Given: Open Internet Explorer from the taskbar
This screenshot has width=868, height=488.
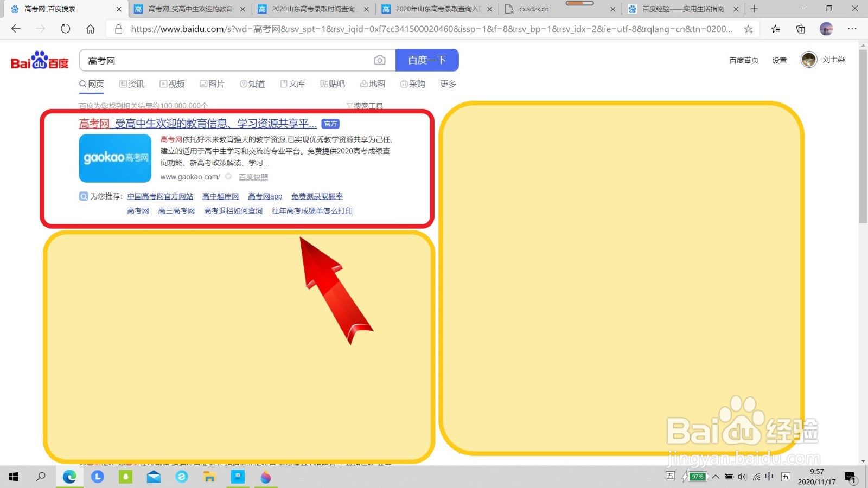Looking at the screenshot, I should click(182, 477).
